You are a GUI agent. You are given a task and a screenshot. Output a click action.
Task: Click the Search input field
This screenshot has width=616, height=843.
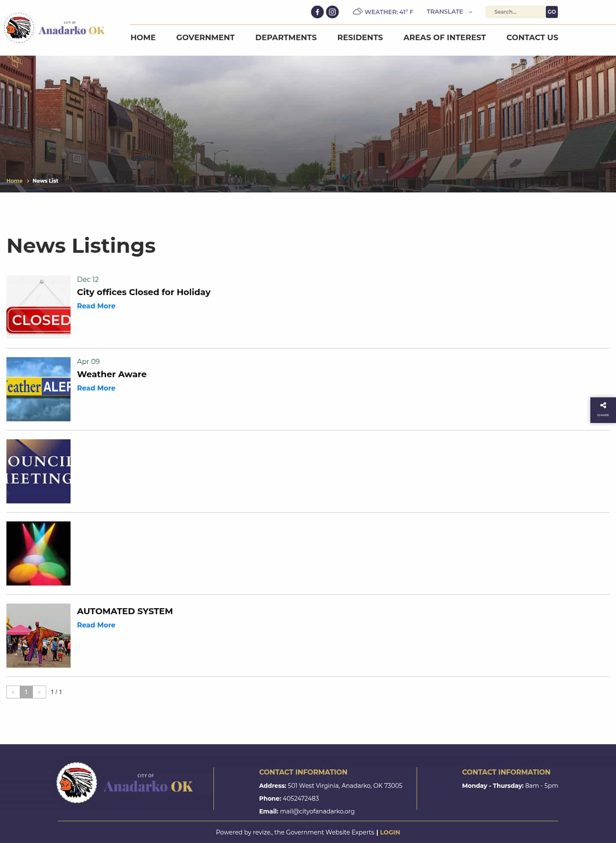click(515, 12)
